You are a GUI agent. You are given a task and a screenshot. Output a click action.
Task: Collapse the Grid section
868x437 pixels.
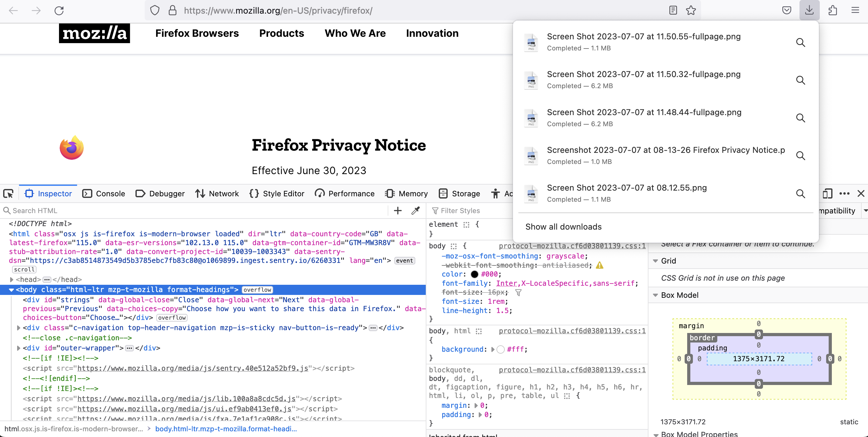pos(656,261)
